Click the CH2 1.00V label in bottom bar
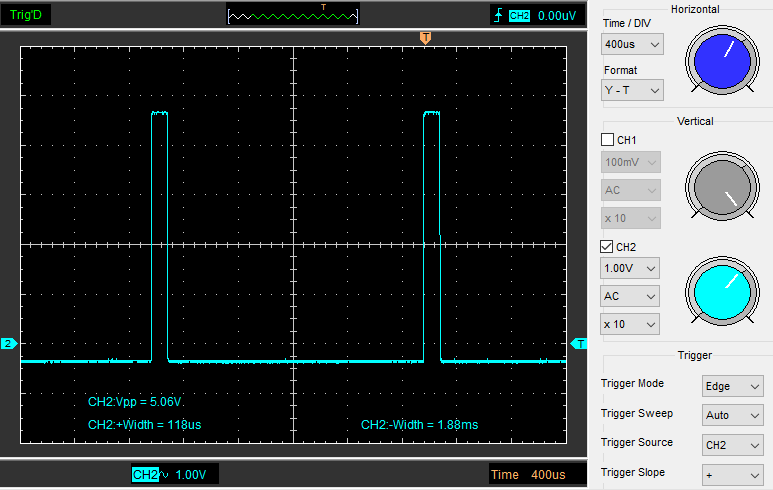Viewport: 773px width, 490px height. coord(174,475)
